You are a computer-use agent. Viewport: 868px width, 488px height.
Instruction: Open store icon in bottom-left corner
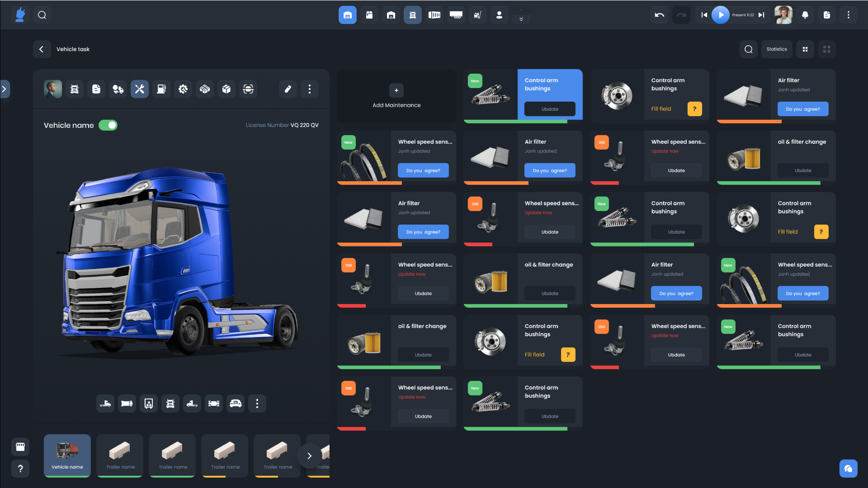pos(20,447)
